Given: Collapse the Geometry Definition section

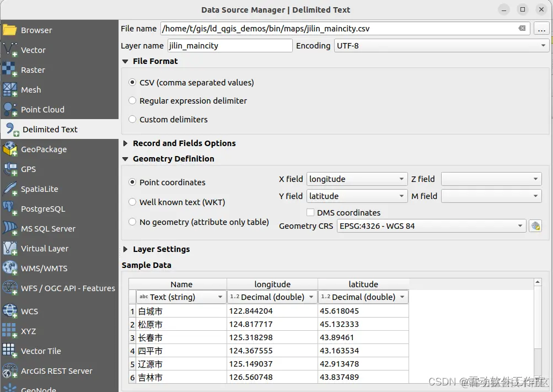Looking at the screenshot, I should (x=125, y=159).
